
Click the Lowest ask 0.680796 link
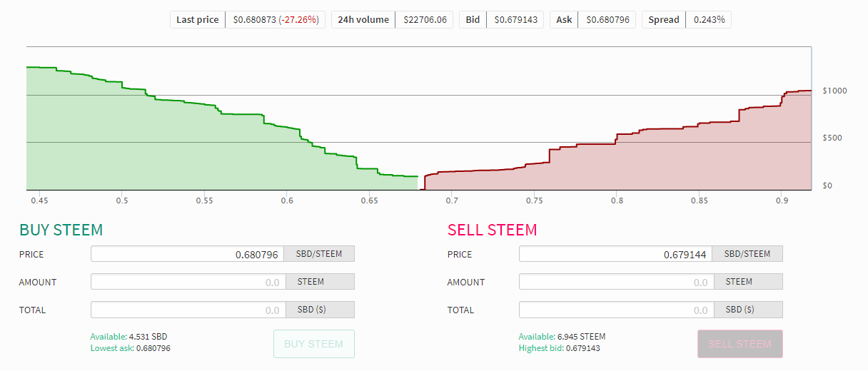pos(130,348)
